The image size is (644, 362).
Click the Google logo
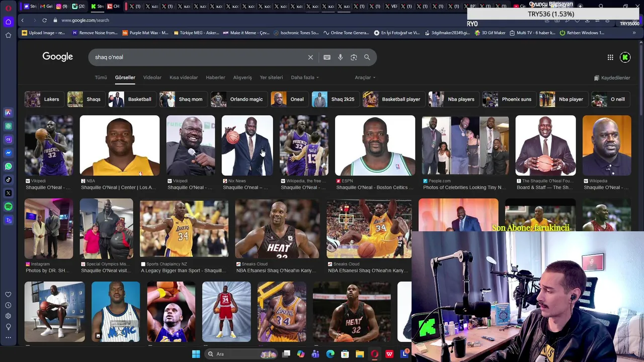pos(57,57)
